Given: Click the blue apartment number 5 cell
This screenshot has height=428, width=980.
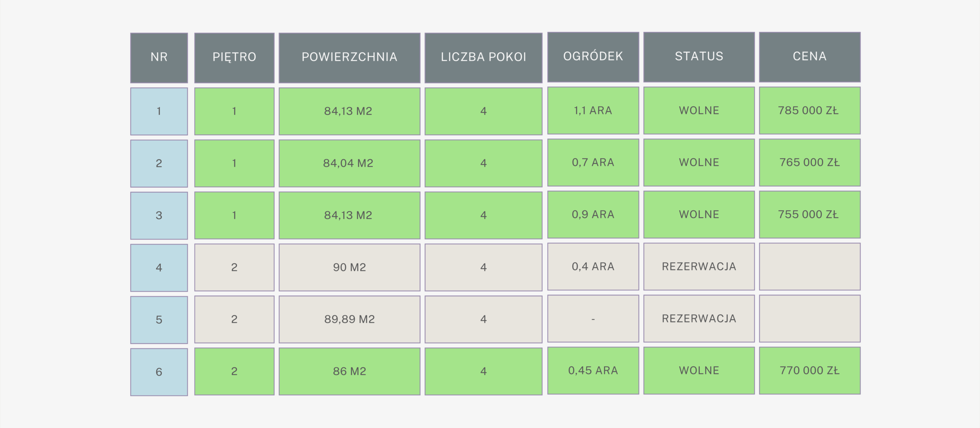Looking at the screenshot, I should point(159,320).
